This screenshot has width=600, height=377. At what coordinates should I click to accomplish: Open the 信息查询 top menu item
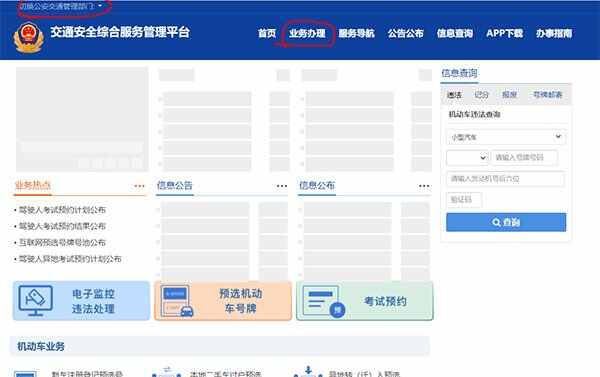(x=455, y=33)
